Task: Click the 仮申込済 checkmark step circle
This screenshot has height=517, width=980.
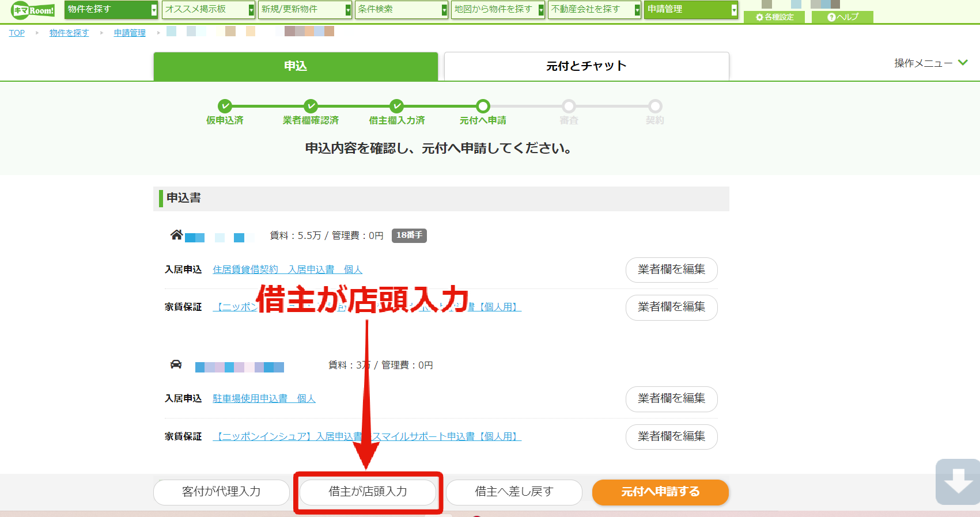Action: coord(225,106)
